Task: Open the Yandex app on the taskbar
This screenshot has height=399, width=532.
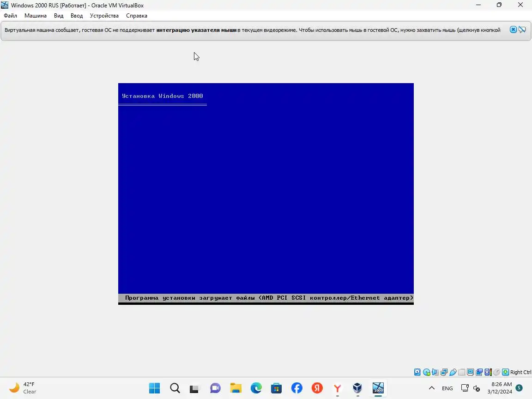Action: tap(317, 388)
